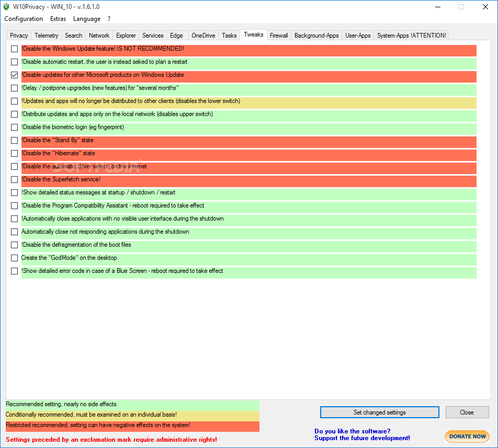Check Disable the "Hibernate" state checkbox
Viewport: 498px width, 448px height.
coord(14,153)
